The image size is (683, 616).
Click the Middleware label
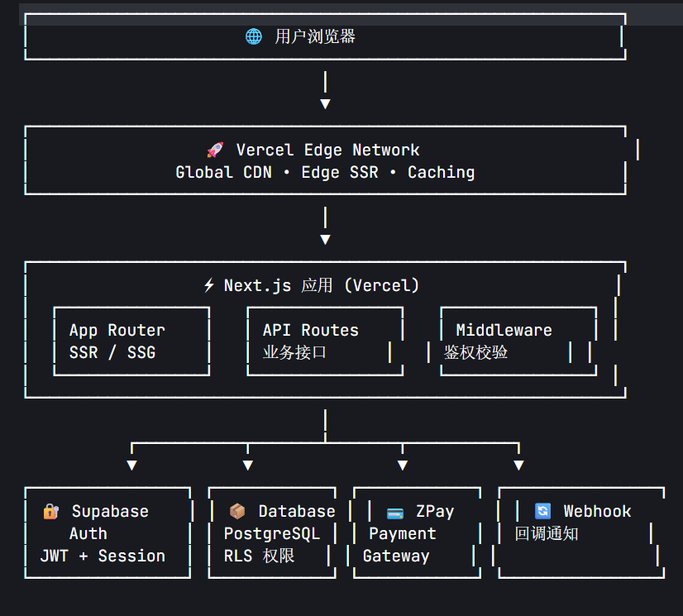504,330
